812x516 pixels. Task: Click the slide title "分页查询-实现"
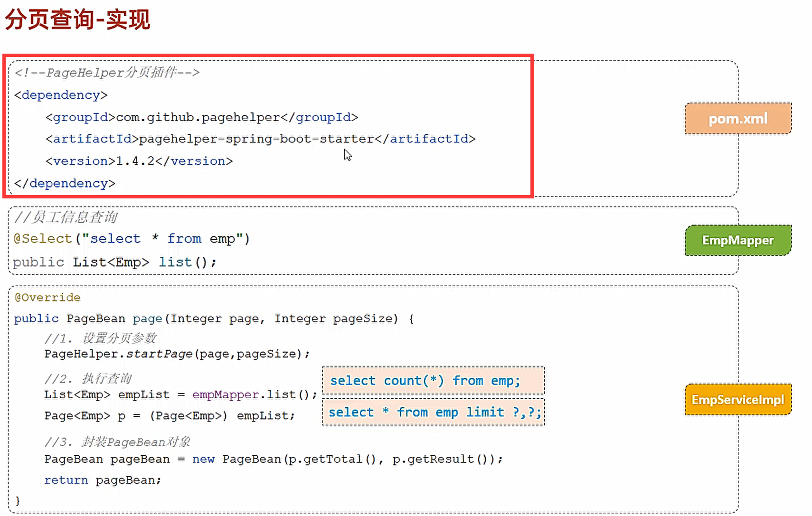(77, 19)
